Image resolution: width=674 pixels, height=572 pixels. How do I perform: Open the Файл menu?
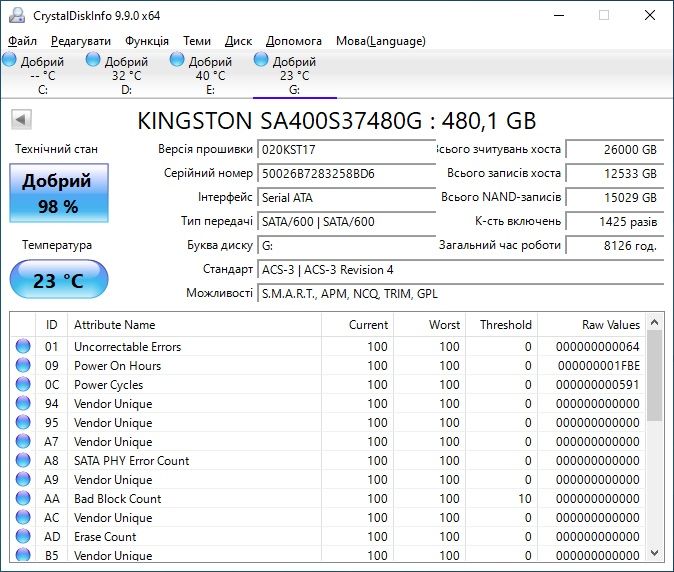click(22, 41)
